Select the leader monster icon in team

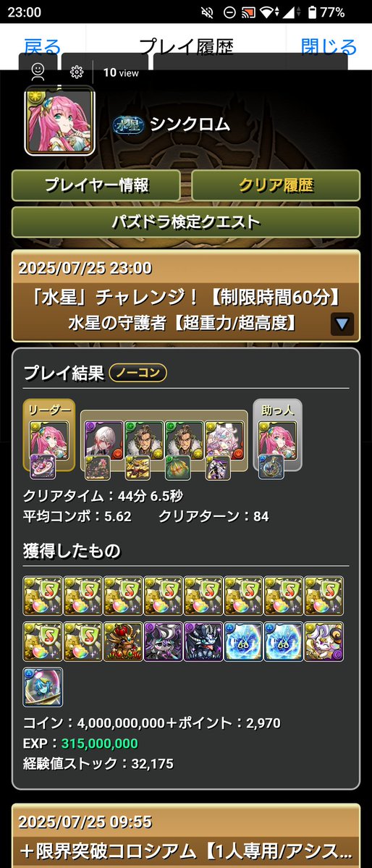click(x=48, y=439)
